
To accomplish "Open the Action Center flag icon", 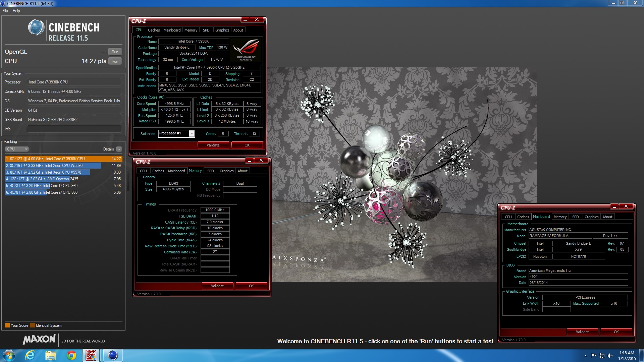I will [594, 356].
